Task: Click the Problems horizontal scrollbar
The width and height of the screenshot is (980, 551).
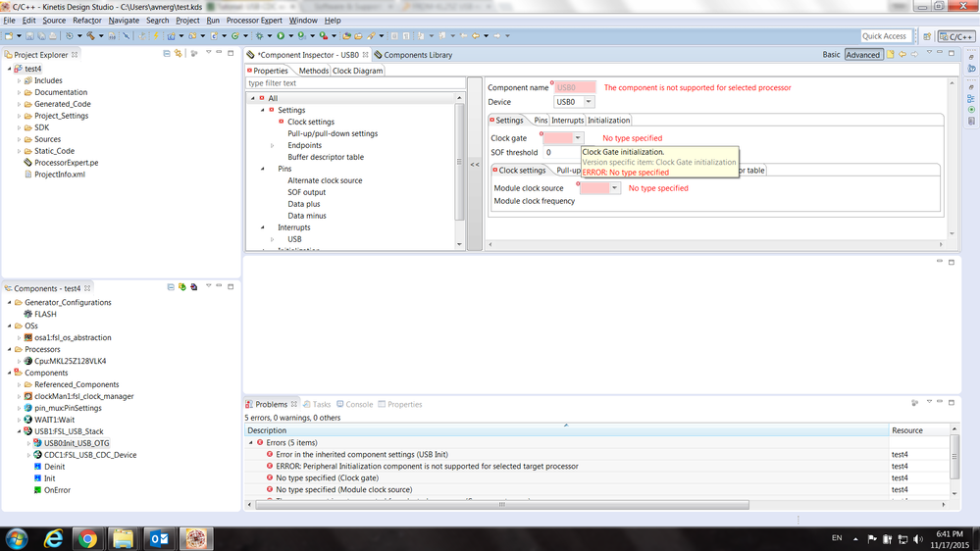Action: pyautogui.click(x=501, y=504)
